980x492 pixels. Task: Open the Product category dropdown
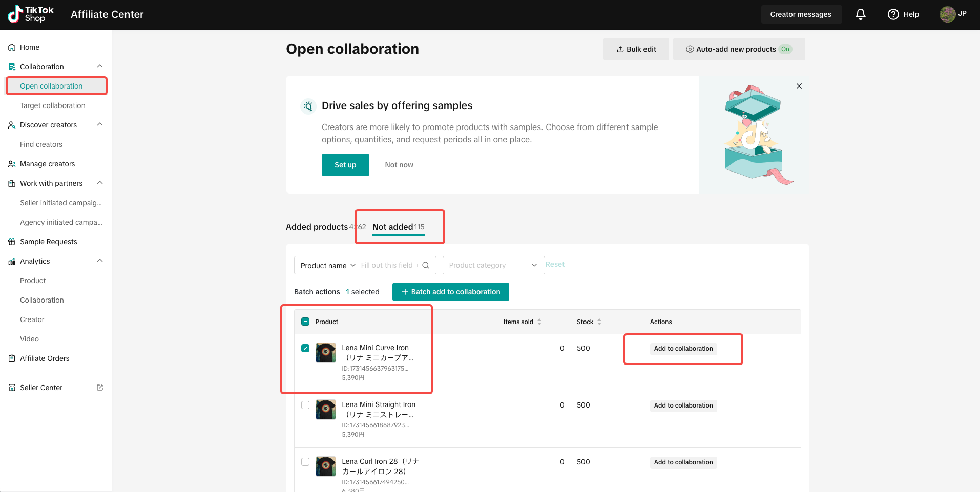pyautogui.click(x=493, y=265)
